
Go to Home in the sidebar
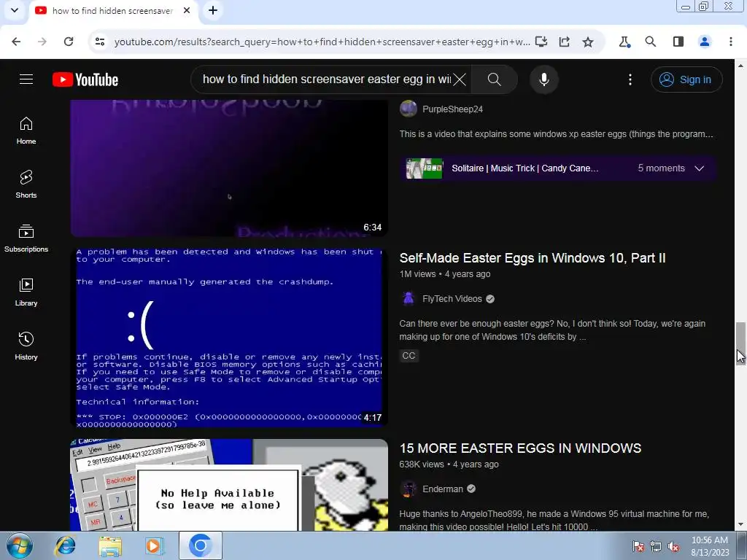pos(26,131)
